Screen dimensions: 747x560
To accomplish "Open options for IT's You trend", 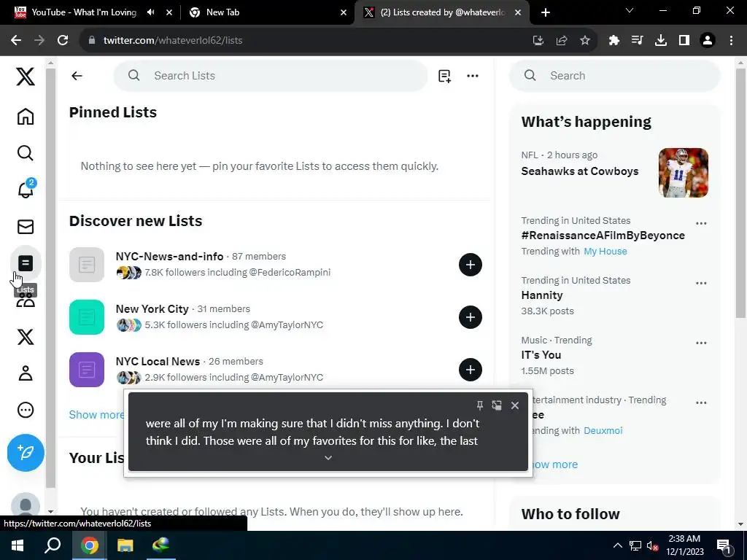I will (x=701, y=343).
